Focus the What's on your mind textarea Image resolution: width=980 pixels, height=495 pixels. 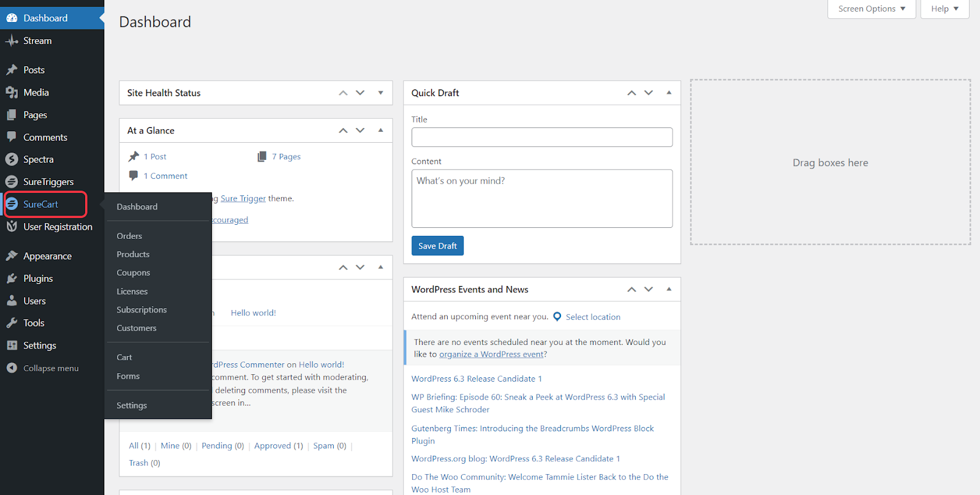pyautogui.click(x=541, y=198)
